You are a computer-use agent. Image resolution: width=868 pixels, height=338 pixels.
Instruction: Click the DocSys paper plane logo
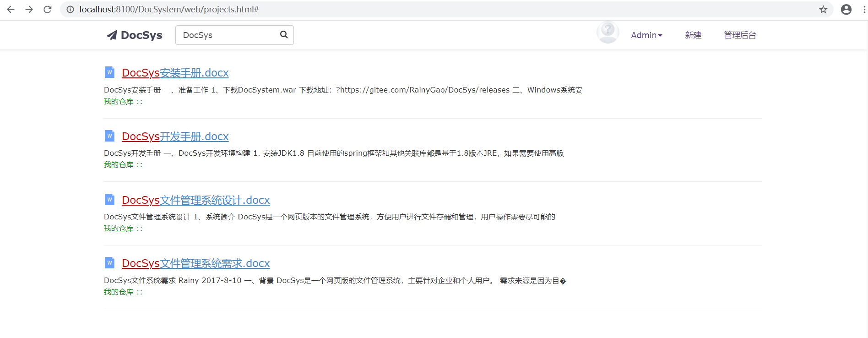coord(112,35)
